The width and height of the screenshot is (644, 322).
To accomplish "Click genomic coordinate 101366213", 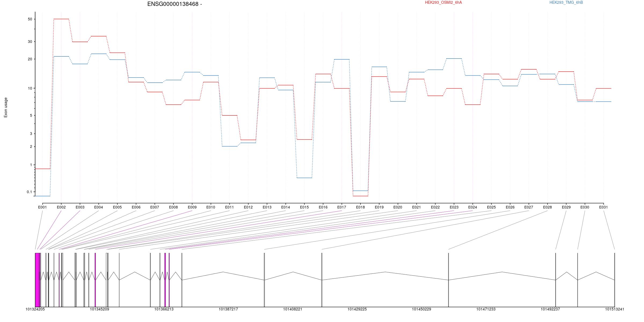I will click(x=164, y=309).
